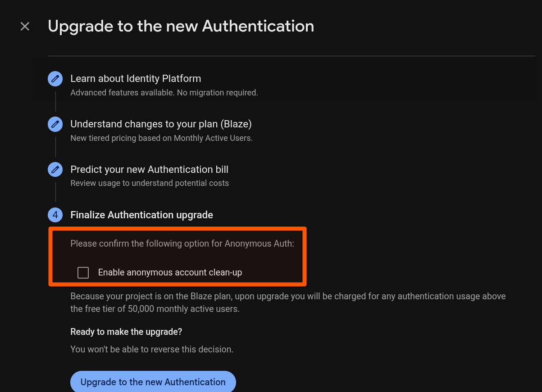Click the Ready to make the upgrade heading
The image size is (542, 392).
(126, 332)
